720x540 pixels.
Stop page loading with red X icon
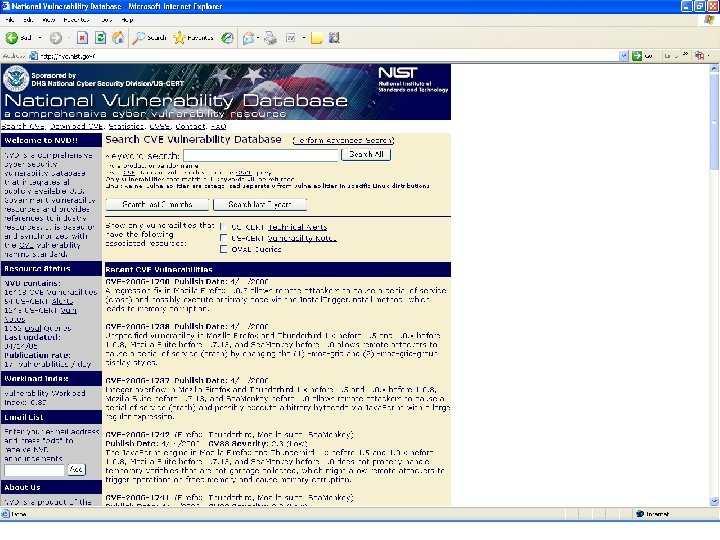click(82, 38)
